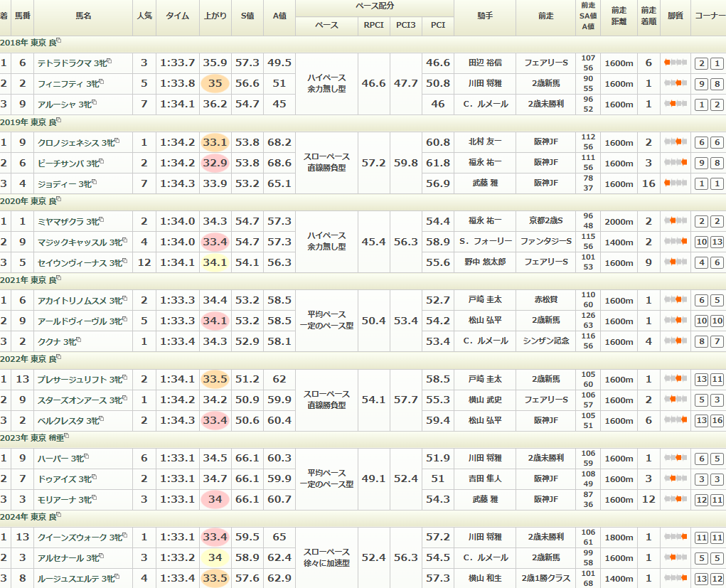Click the orange-highlighted 35 value for フィニフティ
The image size is (726, 588).
(x=215, y=84)
